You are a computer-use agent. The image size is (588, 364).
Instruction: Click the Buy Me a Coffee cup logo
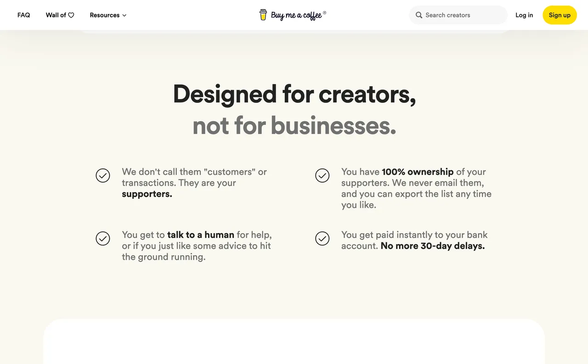tap(263, 15)
